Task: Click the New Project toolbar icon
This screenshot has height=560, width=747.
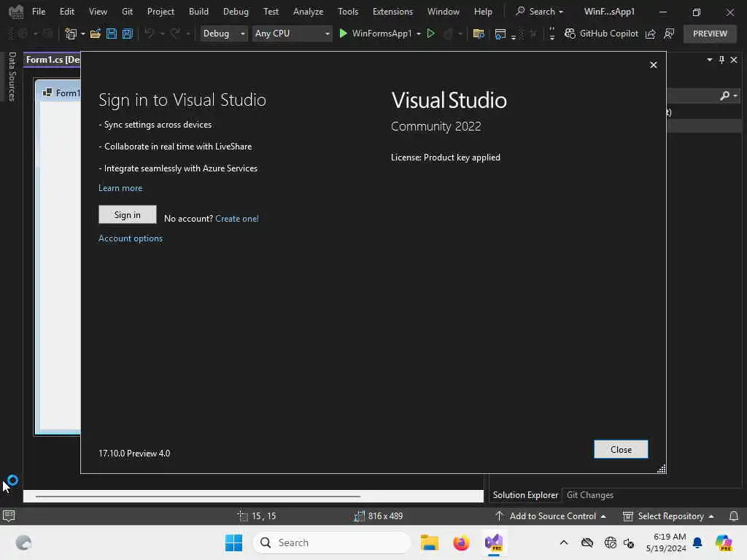Action: pos(71,34)
